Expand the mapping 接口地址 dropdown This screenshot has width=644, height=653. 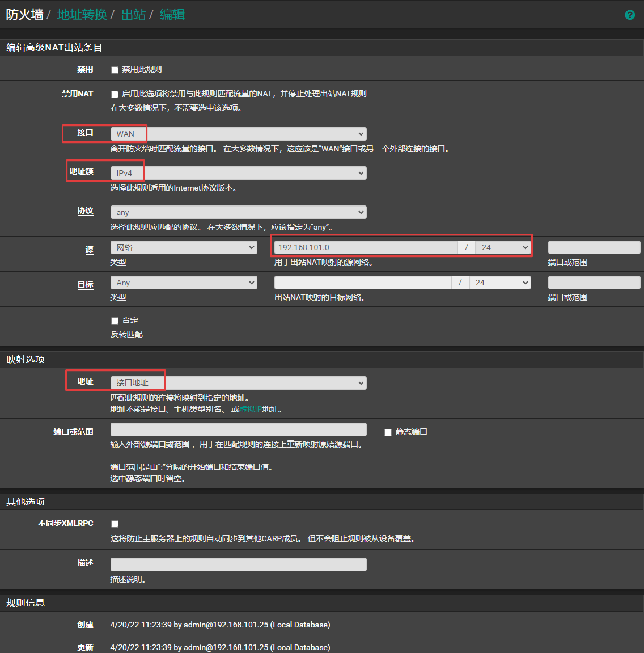click(238, 383)
